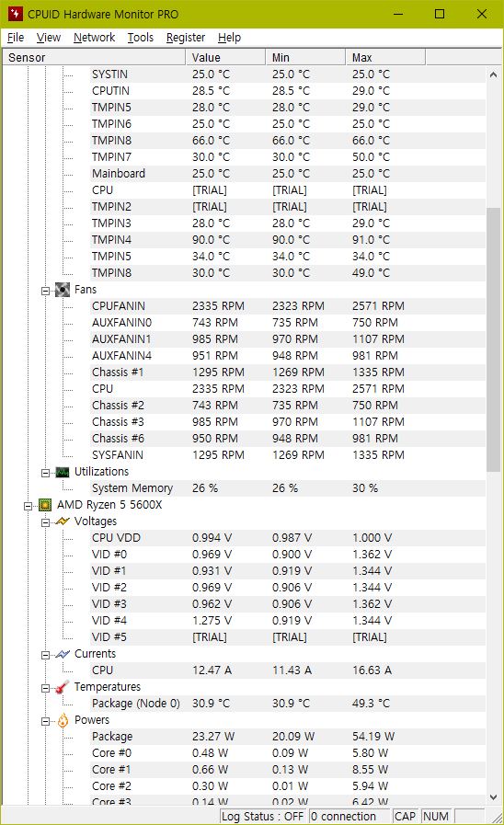Click the Value column header
This screenshot has height=825, width=504.
[x=225, y=57]
